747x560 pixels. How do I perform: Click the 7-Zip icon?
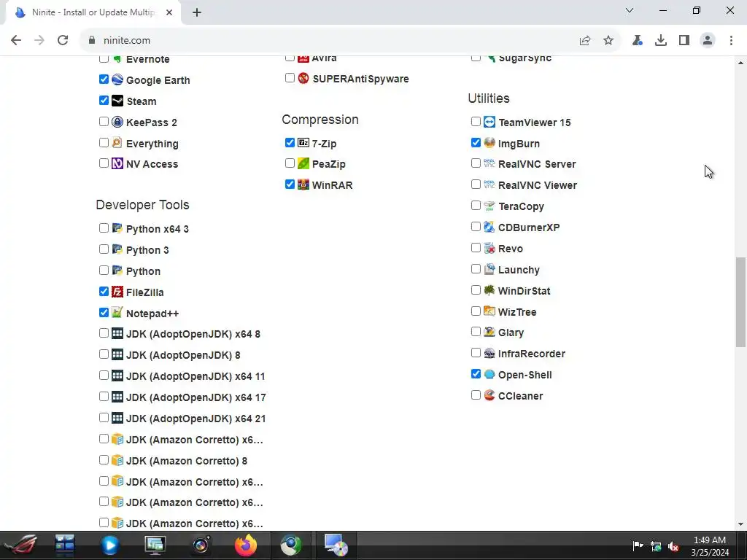click(303, 143)
